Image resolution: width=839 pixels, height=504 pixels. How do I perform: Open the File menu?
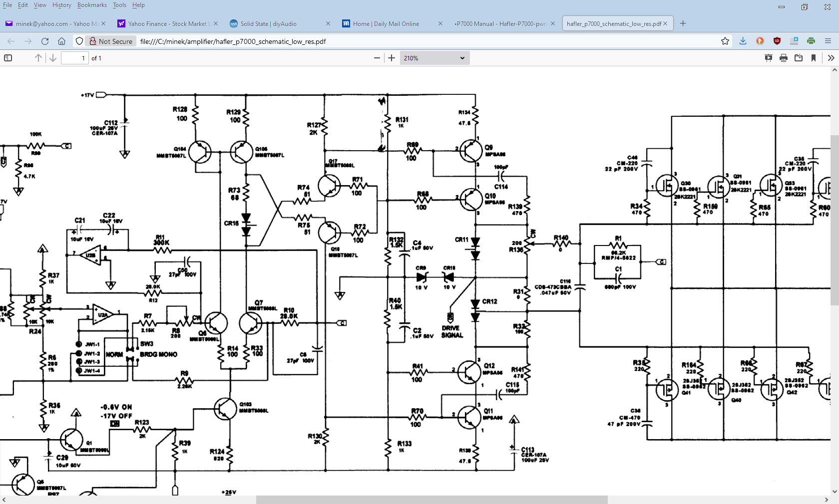tap(7, 5)
